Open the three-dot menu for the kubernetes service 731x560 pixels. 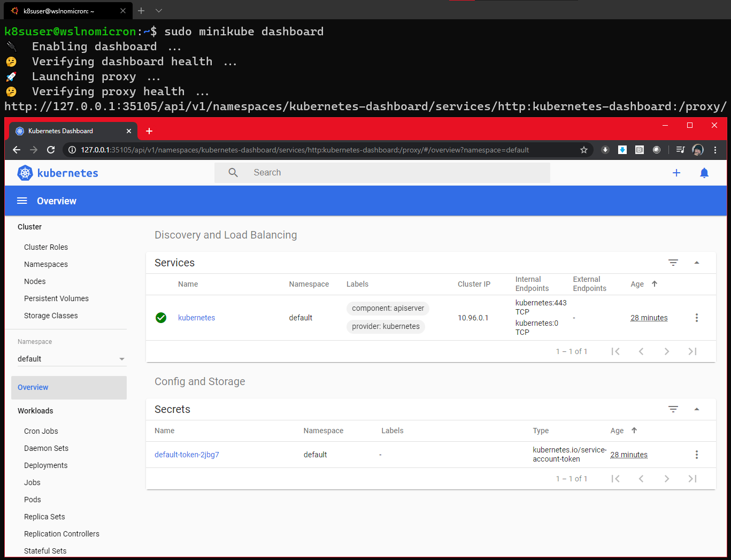coord(697,317)
